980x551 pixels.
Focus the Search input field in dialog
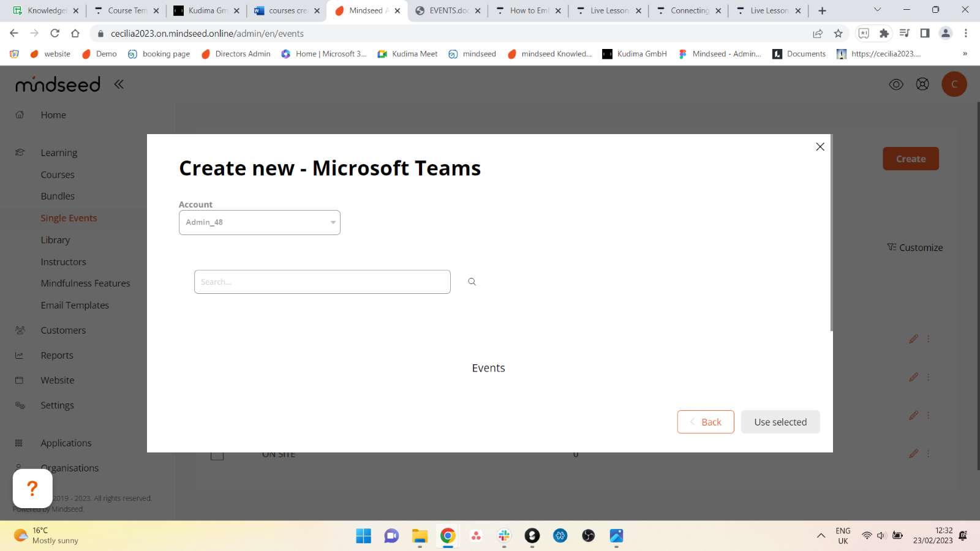point(322,282)
